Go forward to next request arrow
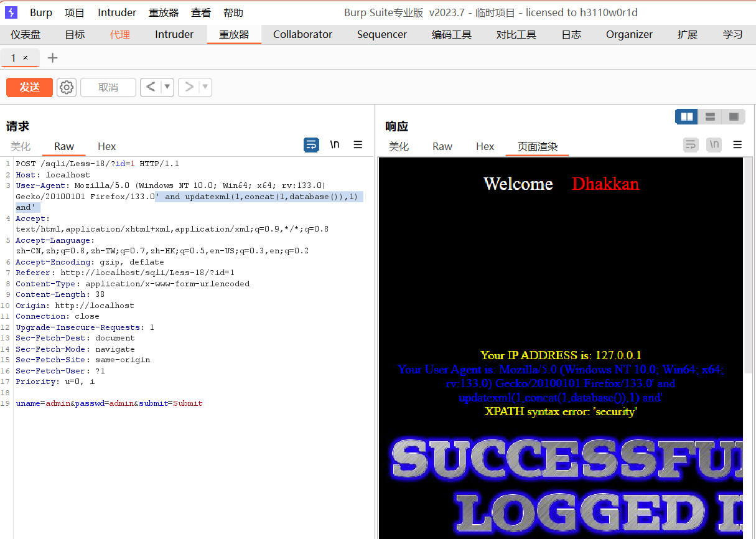756x539 pixels. point(189,87)
